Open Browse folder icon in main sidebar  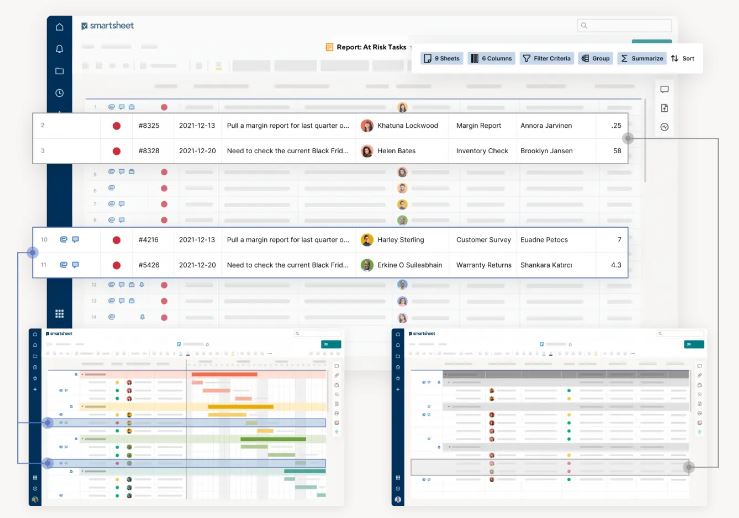[x=59, y=71]
